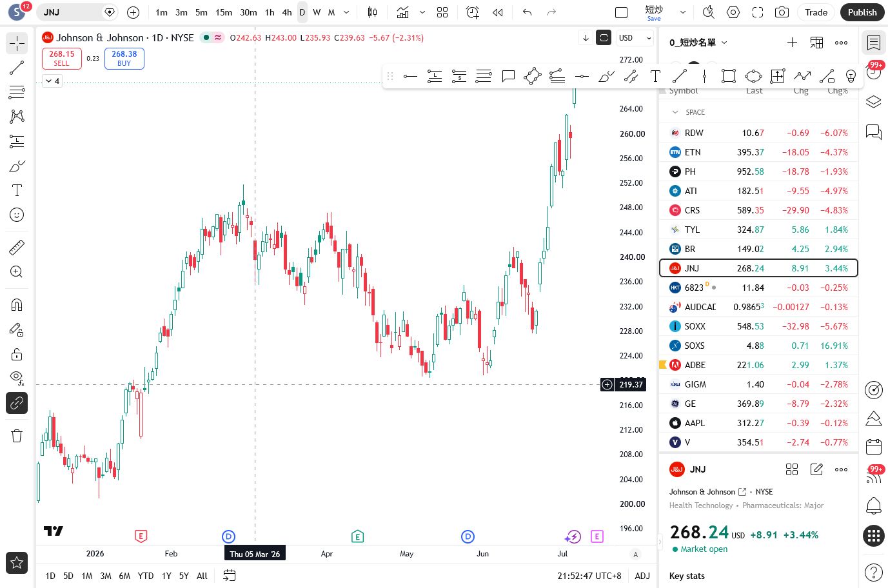Click the Trade button

pyautogui.click(x=816, y=12)
